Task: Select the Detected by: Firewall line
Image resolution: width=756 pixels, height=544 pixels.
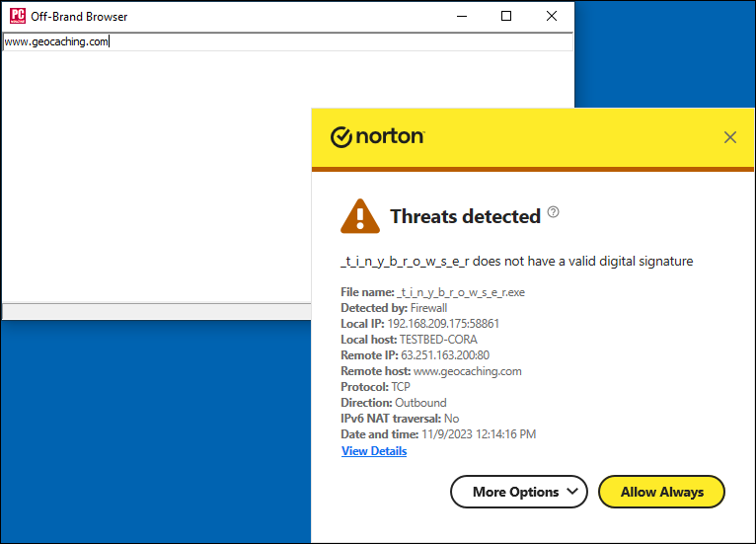Action: [394, 308]
